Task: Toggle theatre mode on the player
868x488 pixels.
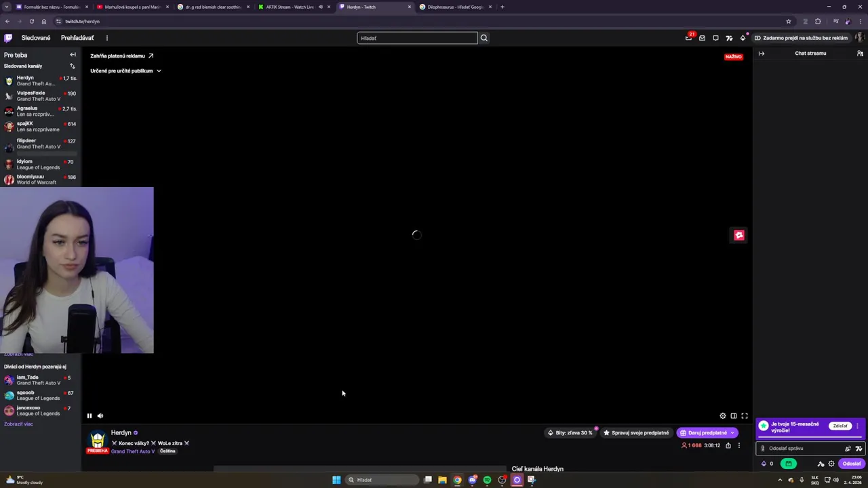Action: coord(734,416)
